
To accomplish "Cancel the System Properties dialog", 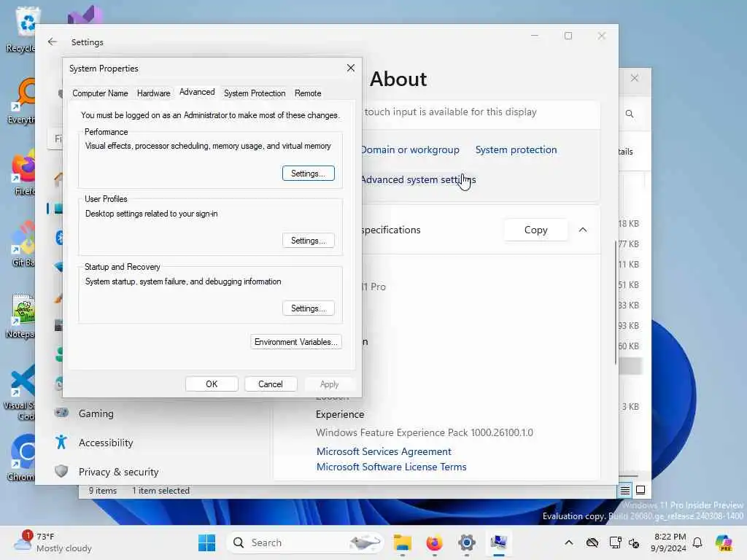I will 270,384.
